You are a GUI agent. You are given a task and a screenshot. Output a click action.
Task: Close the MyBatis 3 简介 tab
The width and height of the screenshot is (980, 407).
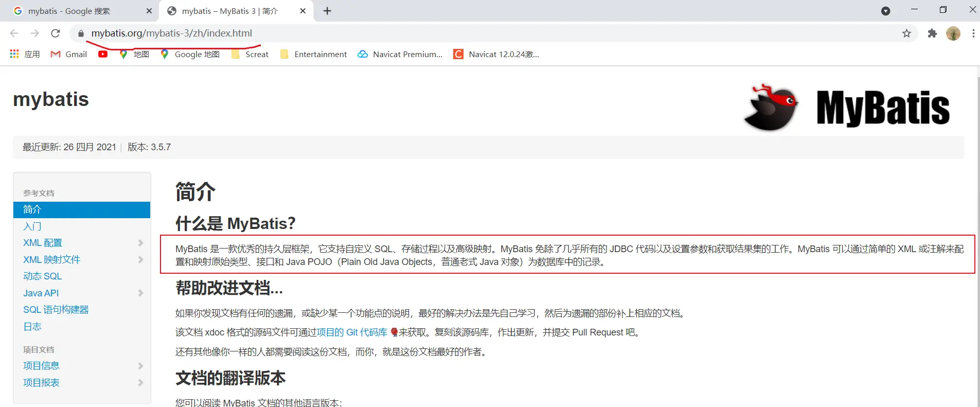point(303,11)
